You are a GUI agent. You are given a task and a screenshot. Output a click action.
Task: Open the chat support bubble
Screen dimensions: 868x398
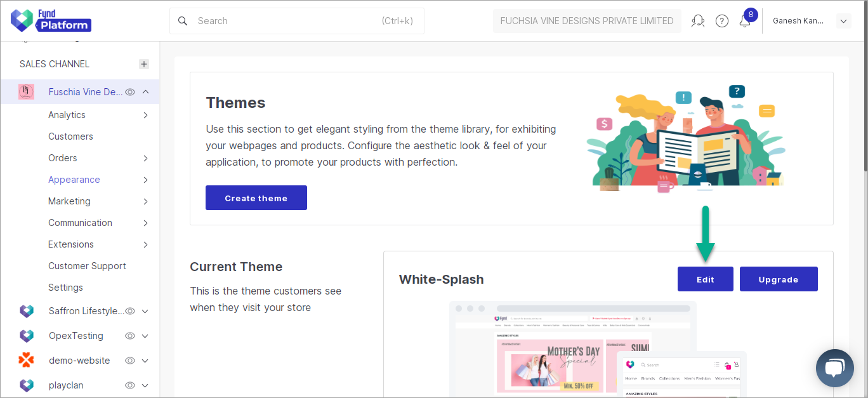pos(835,368)
